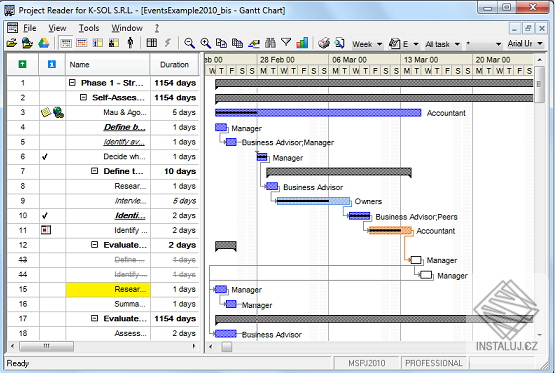Open a project file with the folder icon
The height and width of the screenshot is (373, 557).
[11, 43]
